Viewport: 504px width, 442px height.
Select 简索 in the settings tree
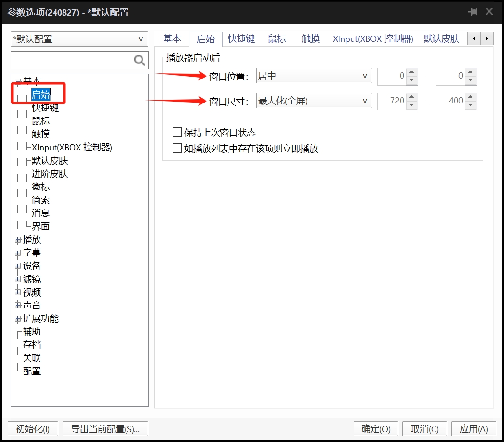tap(41, 200)
